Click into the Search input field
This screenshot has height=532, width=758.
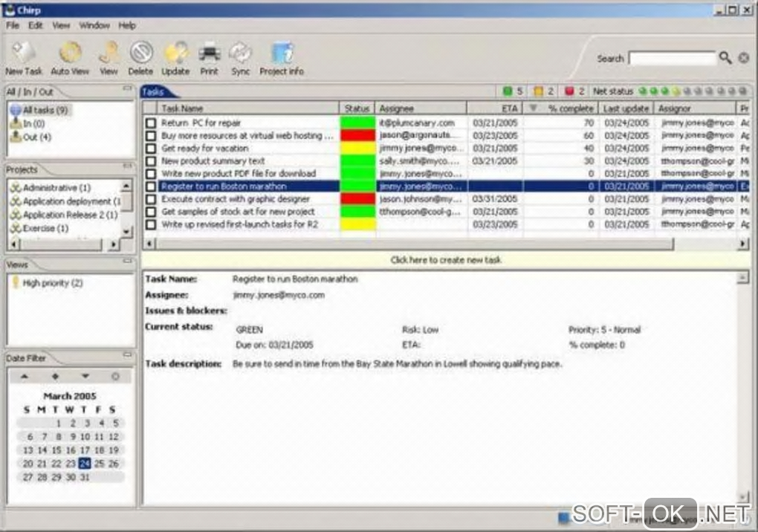673,59
